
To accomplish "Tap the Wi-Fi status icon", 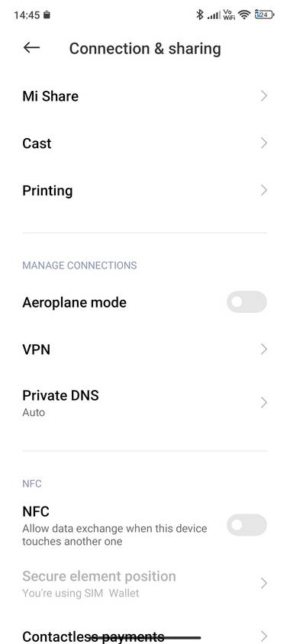I will tap(244, 14).
